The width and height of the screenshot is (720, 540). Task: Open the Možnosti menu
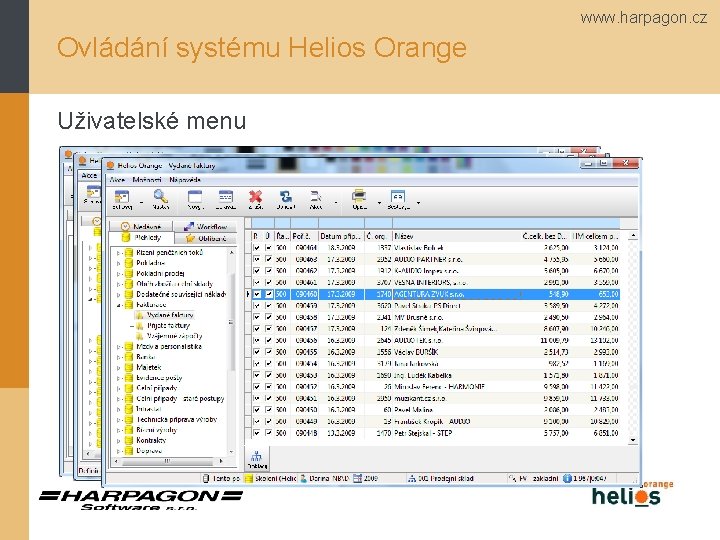pos(147,180)
